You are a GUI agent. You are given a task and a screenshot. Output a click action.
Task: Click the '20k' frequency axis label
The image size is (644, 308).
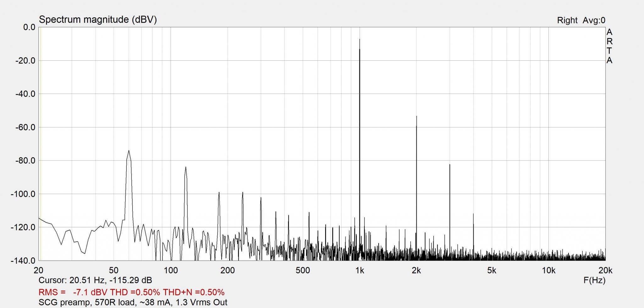point(605,270)
